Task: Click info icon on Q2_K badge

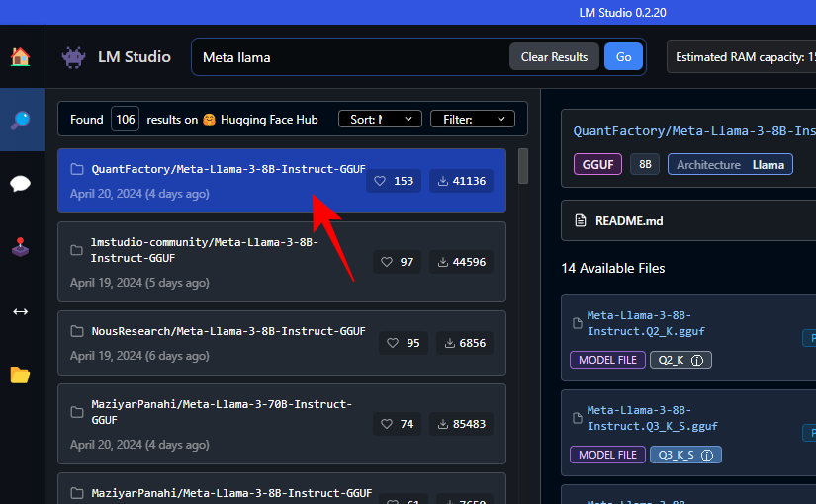Action: click(697, 360)
